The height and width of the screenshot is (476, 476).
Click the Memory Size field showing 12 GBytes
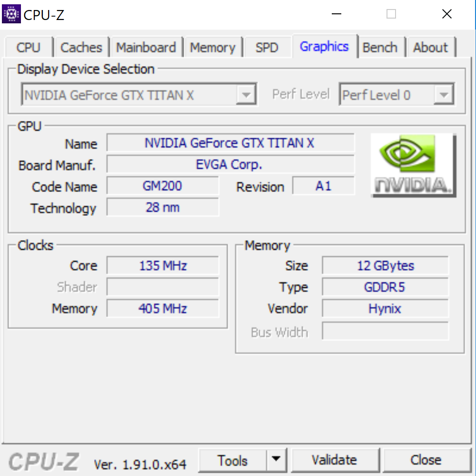click(385, 265)
